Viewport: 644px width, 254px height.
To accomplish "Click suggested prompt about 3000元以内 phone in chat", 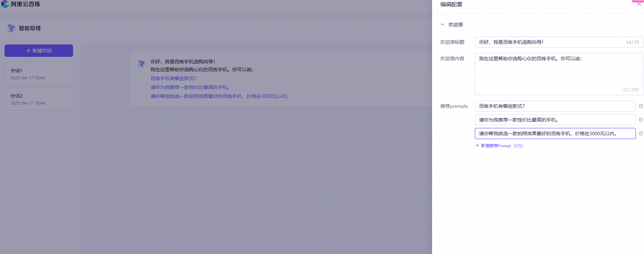I will pos(220,96).
